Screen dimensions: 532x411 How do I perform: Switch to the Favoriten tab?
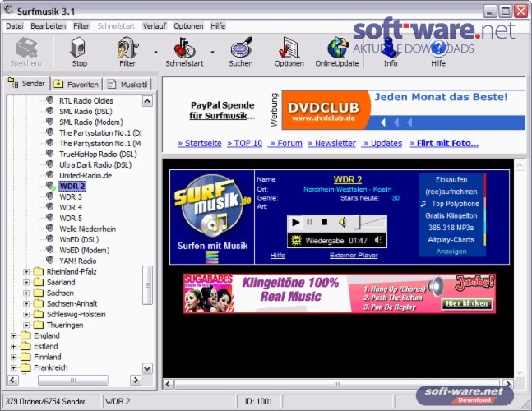77,84
